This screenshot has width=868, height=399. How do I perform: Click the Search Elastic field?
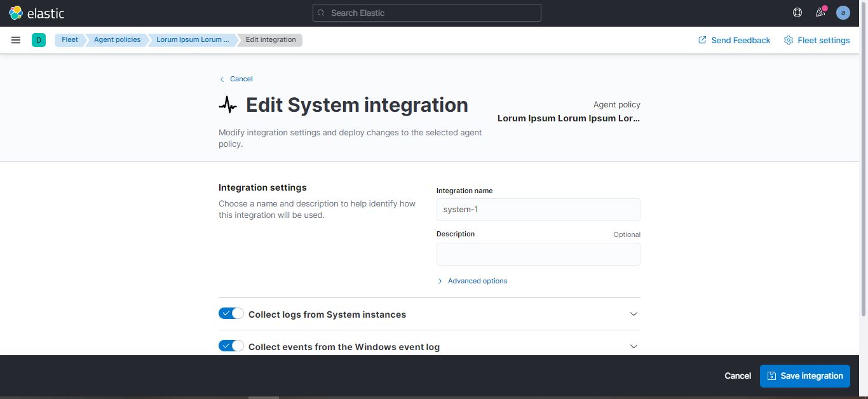pyautogui.click(x=427, y=13)
